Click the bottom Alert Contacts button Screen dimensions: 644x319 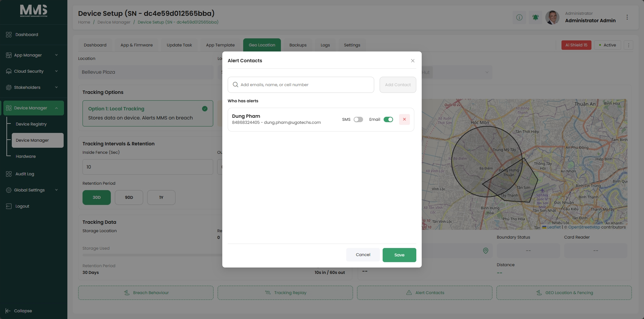pyautogui.click(x=425, y=293)
